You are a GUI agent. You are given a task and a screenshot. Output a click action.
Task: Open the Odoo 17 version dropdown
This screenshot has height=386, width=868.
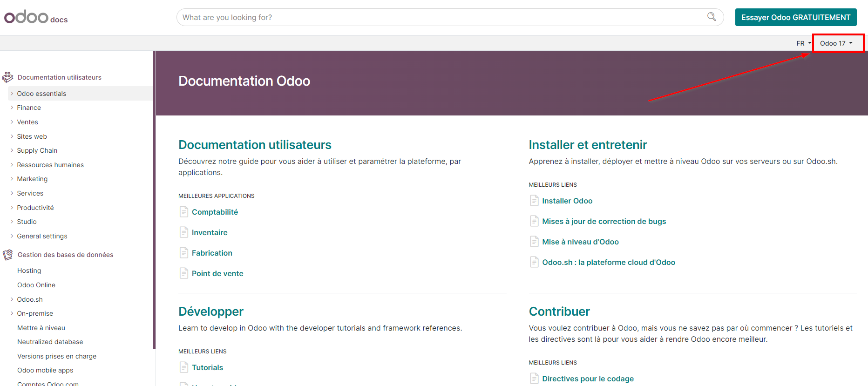(836, 43)
